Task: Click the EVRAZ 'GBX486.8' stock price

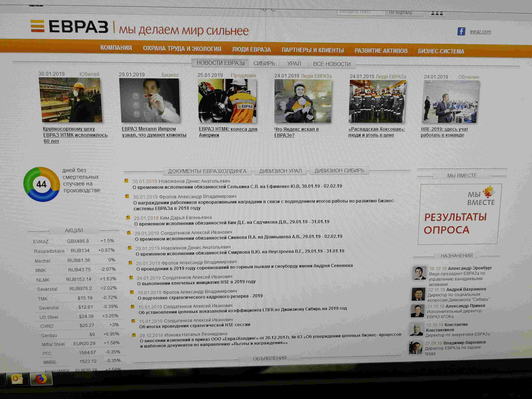Action: (78, 241)
